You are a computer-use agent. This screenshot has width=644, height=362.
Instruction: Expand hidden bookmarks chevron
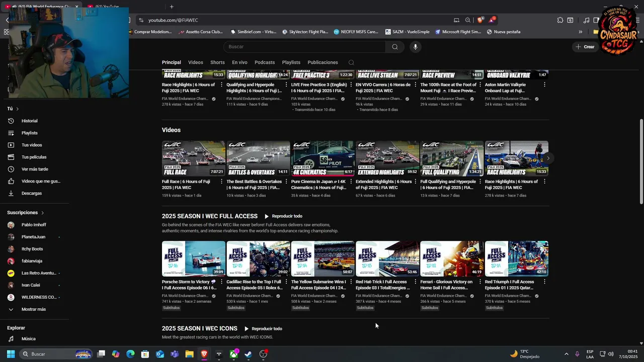tap(580, 32)
